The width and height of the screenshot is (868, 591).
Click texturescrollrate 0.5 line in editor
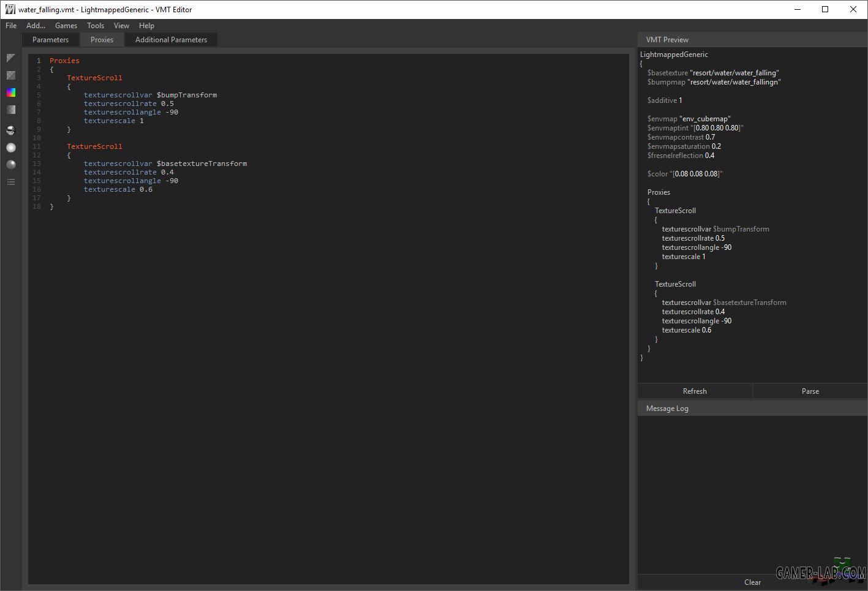pyautogui.click(x=129, y=104)
